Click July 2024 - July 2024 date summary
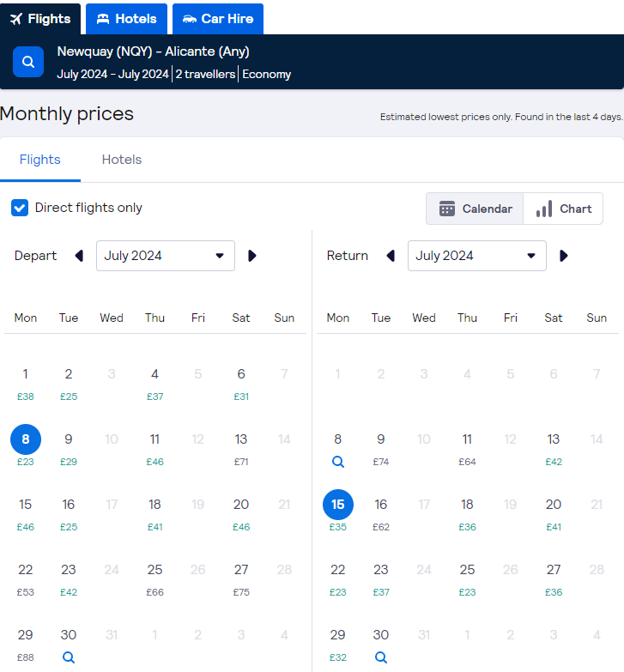Screen dimensions: 624x672 pyautogui.click(x=112, y=74)
